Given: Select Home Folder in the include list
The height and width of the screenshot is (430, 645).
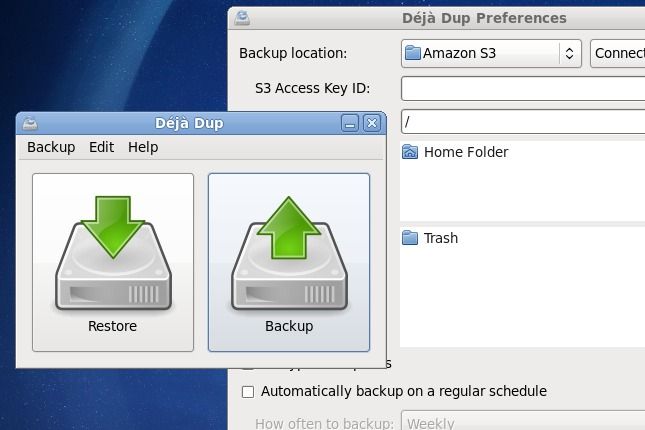Looking at the screenshot, I should click(x=522, y=152).
